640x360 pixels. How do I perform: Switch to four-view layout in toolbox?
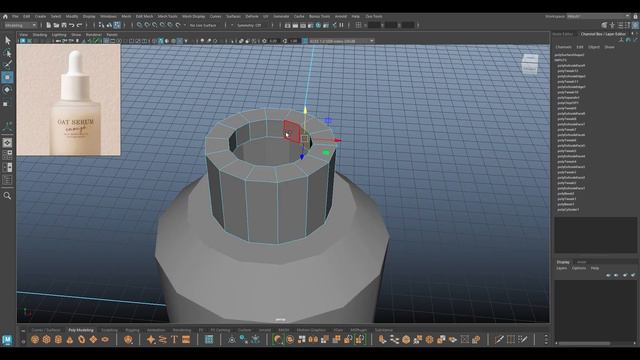[7, 155]
